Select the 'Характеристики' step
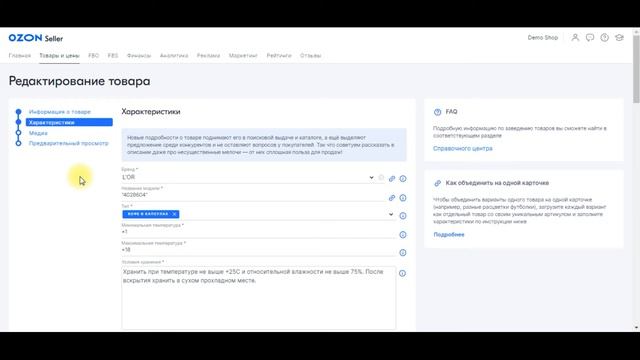Viewport: 640px width, 360px height. pos(69,122)
